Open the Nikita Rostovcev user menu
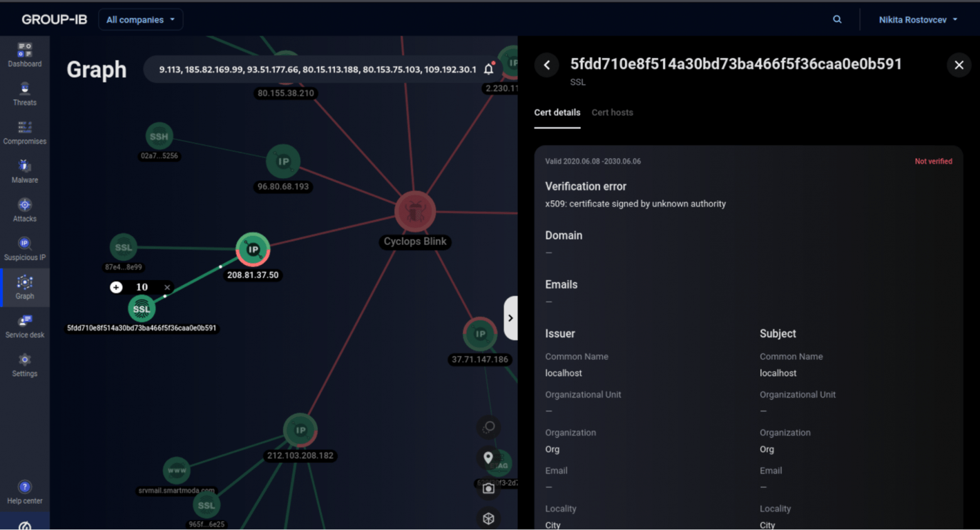The image size is (980, 530). point(918,19)
